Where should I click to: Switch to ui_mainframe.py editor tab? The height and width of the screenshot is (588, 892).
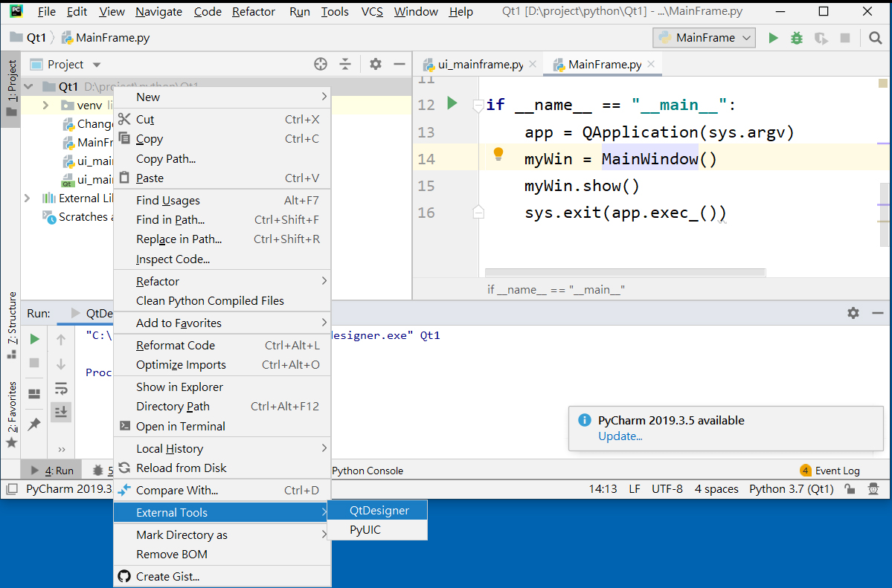(480, 64)
